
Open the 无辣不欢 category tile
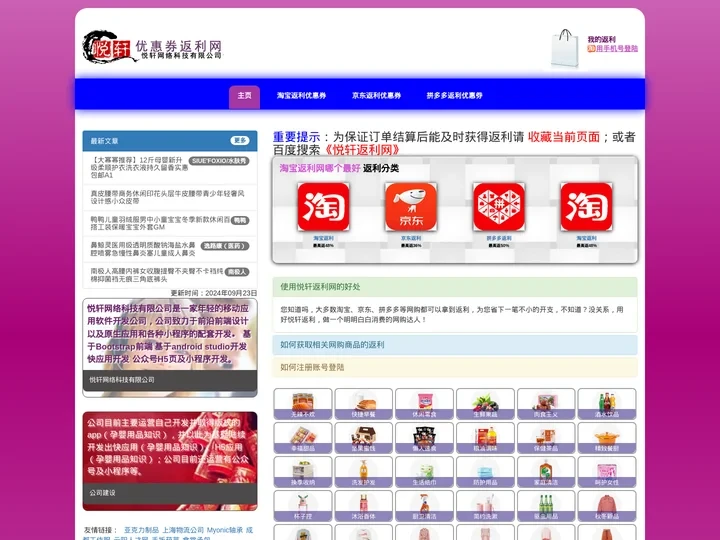(x=303, y=404)
